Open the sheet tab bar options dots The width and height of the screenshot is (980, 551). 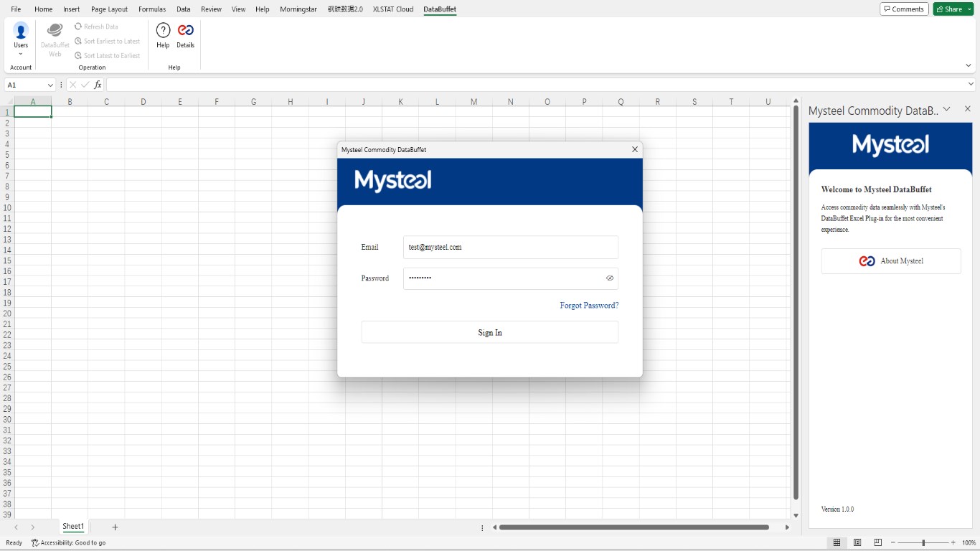[482, 527]
